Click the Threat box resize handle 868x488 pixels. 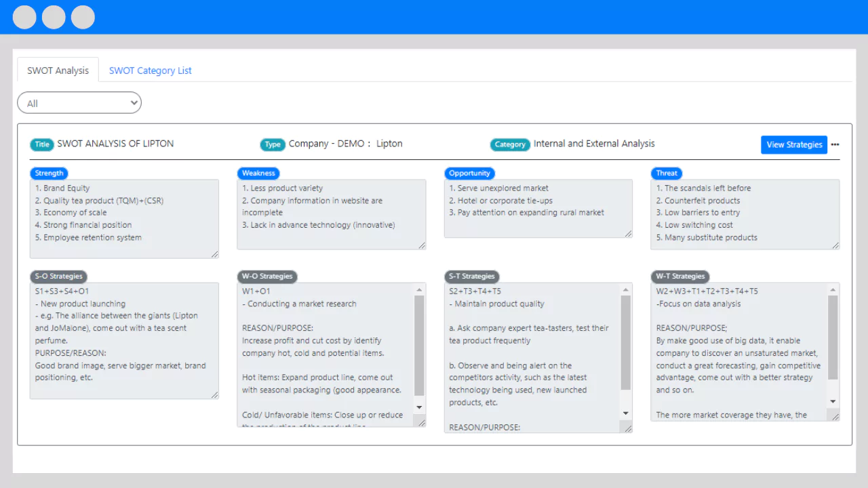click(x=835, y=245)
